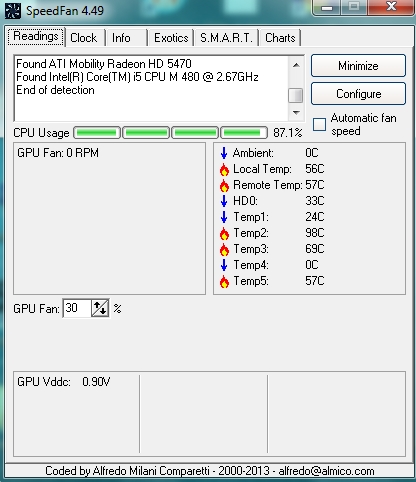
Task: Click the Remote Temp flame icon
Action: click(224, 185)
